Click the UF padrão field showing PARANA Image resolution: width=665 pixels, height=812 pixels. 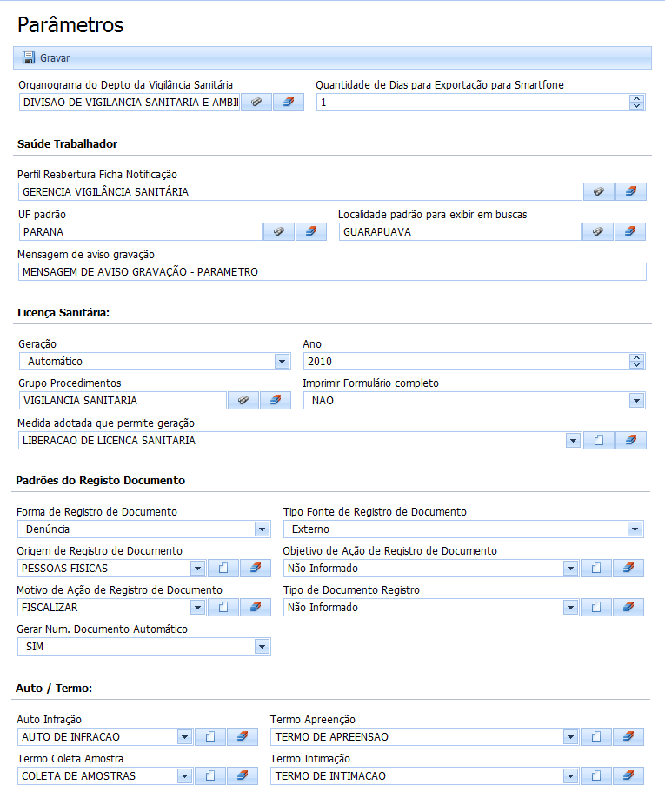click(x=140, y=231)
